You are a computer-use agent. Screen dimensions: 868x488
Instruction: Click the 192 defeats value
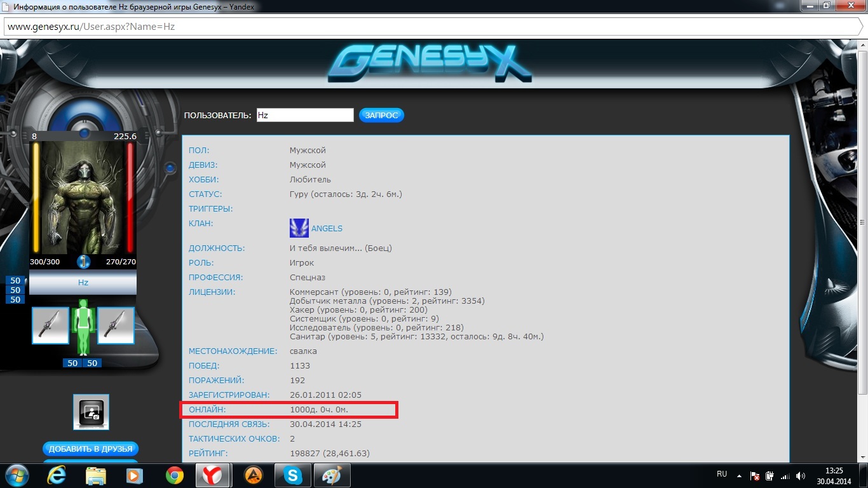[297, 381]
